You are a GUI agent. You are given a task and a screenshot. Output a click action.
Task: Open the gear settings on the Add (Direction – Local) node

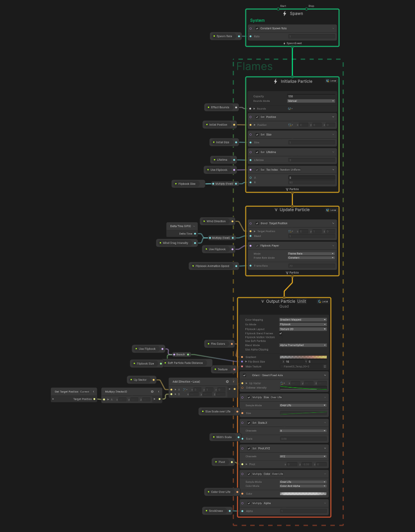point(227,381)
